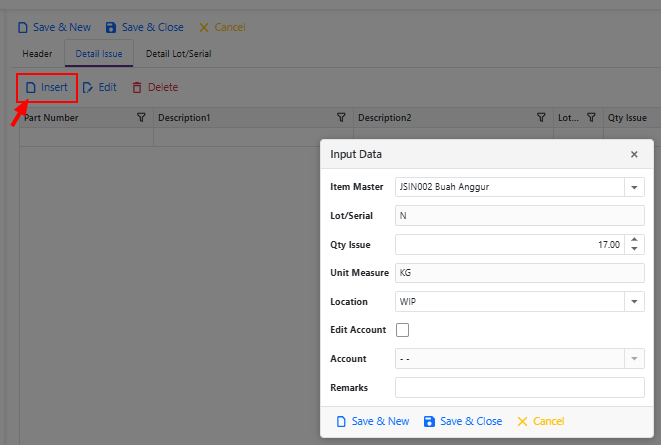Expand the Location dropdown arrow
This screenshot has height=445, width=661.
634,302
